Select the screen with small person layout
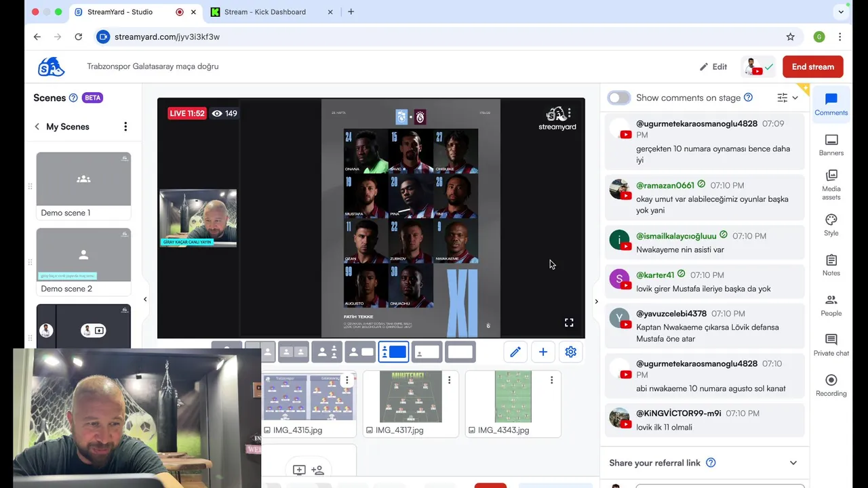This screenshot has width=868, height=488. [427, 352]
